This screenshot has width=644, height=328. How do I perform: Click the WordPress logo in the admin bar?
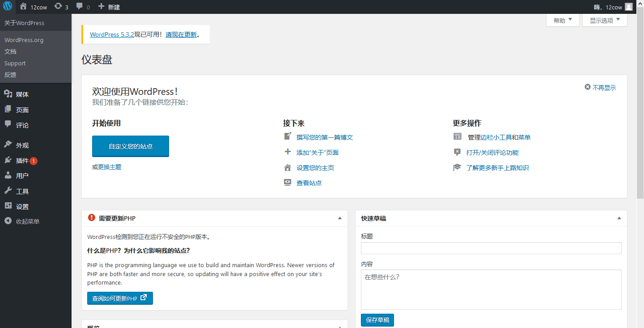tap(8, 7)
